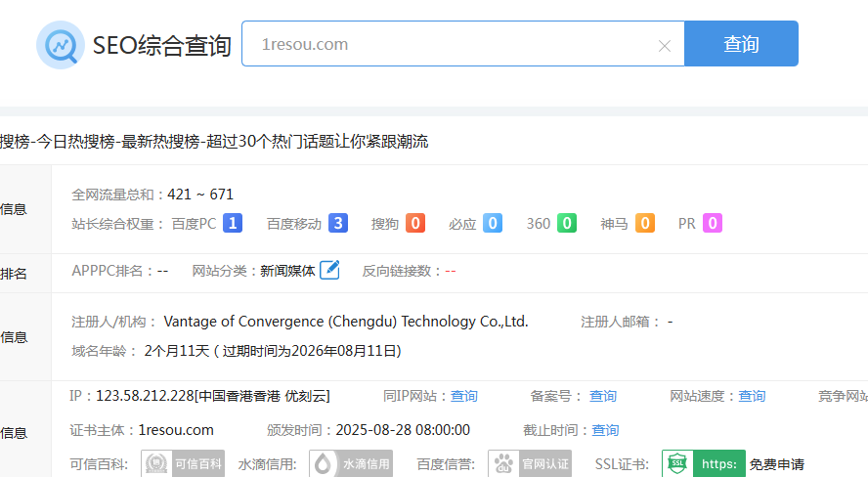This screenshot has height=477, width=868.
Task: Click the SEO综合查询 magnifier logo
Action: point(61,45)
